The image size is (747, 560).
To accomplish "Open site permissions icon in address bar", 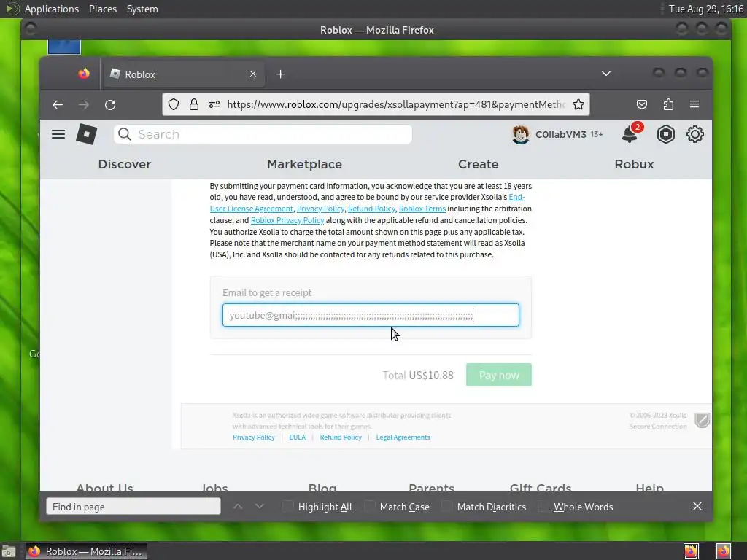I will (x=214, y=104).
